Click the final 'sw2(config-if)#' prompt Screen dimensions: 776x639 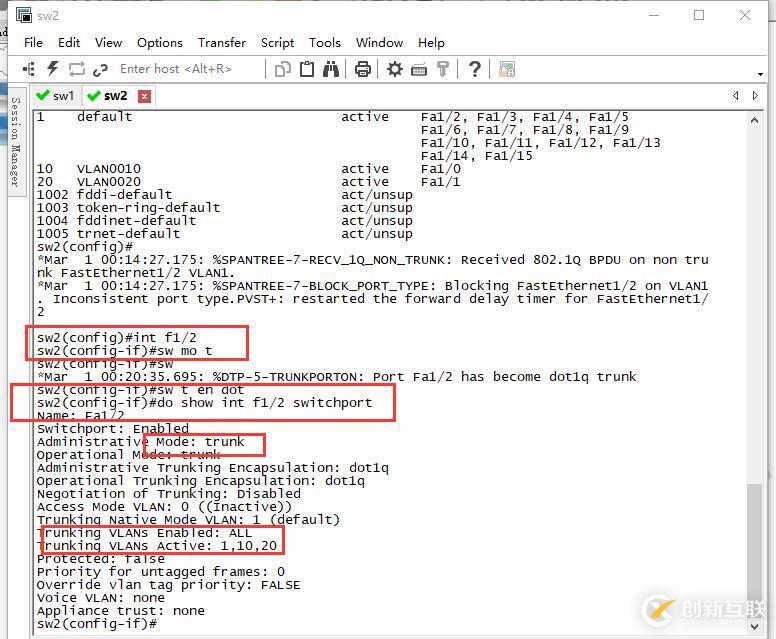coord(97,624)
